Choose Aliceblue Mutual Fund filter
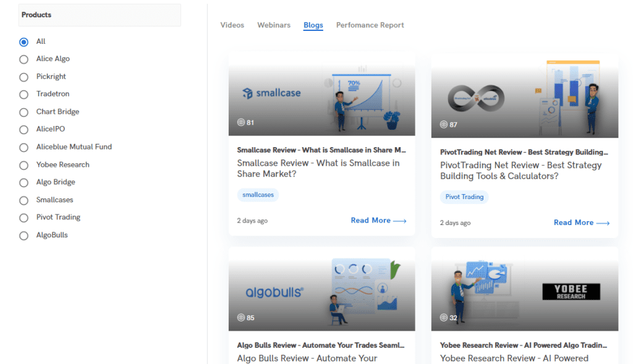This screenshot has height=364, width=633. point(24,147)
